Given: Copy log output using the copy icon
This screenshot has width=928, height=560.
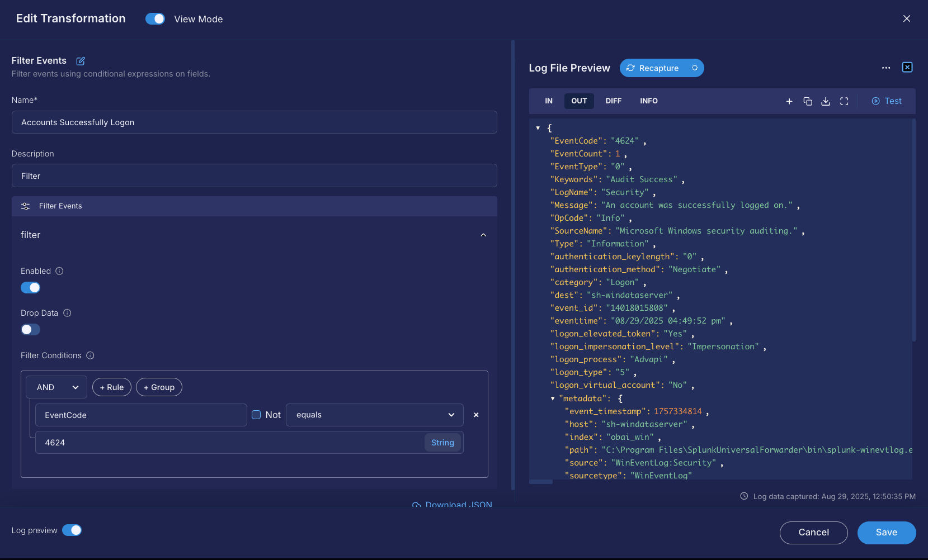Looking at the screenshot, I should [808, 101].
